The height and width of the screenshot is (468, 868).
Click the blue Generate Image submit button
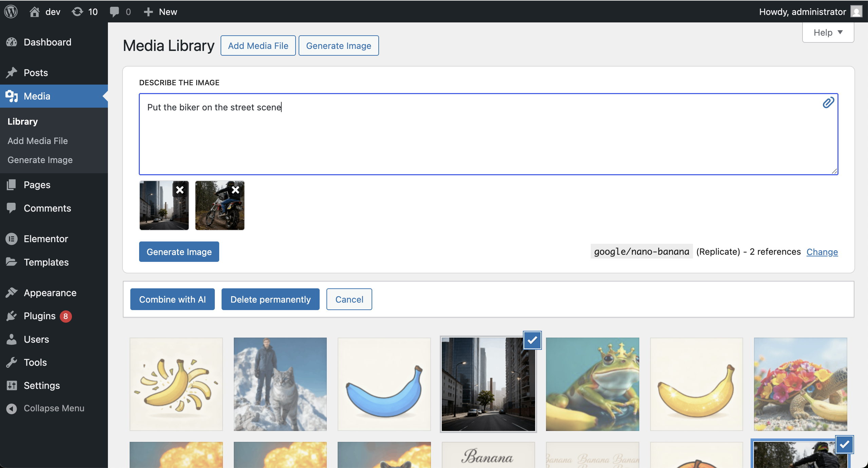(179, 252)
